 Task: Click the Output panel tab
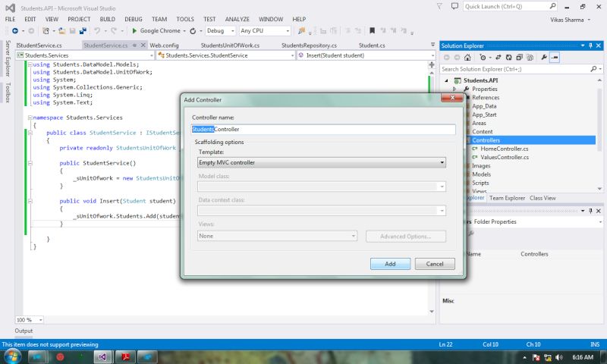(24, 331)
